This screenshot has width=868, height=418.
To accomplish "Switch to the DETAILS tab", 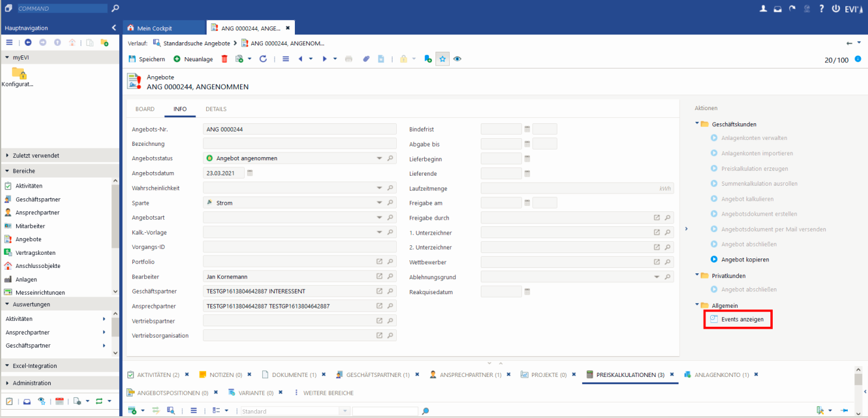I will coord(216,109).
